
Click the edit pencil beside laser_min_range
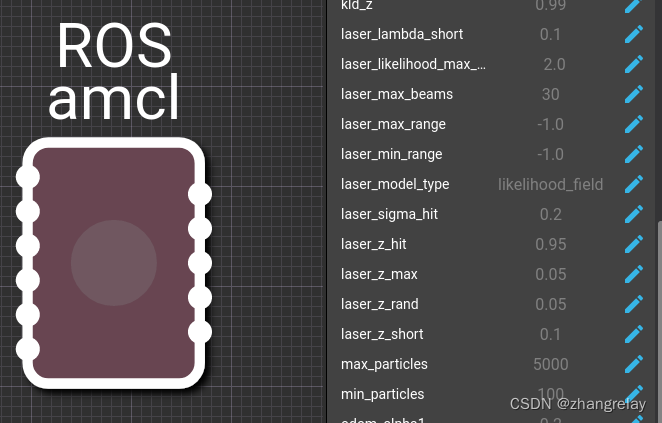pos(634,154)
